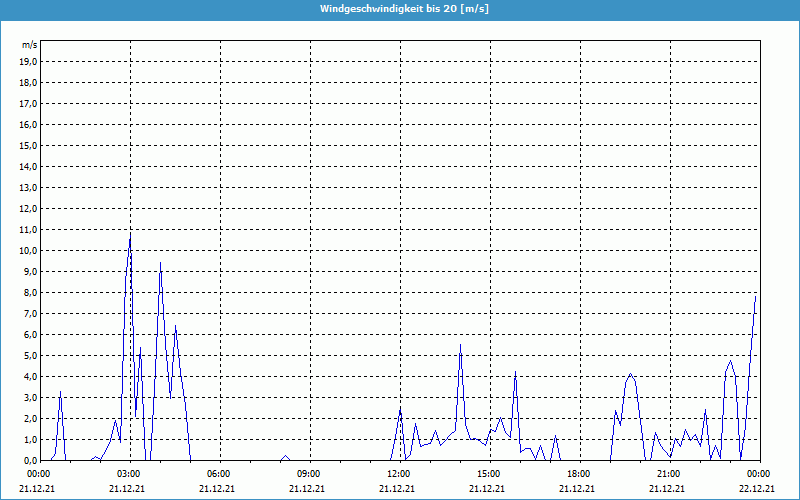Click the 10,0 value on the y-axis
This screenshot has width=800, height=500.
click(x=28, y=250)
